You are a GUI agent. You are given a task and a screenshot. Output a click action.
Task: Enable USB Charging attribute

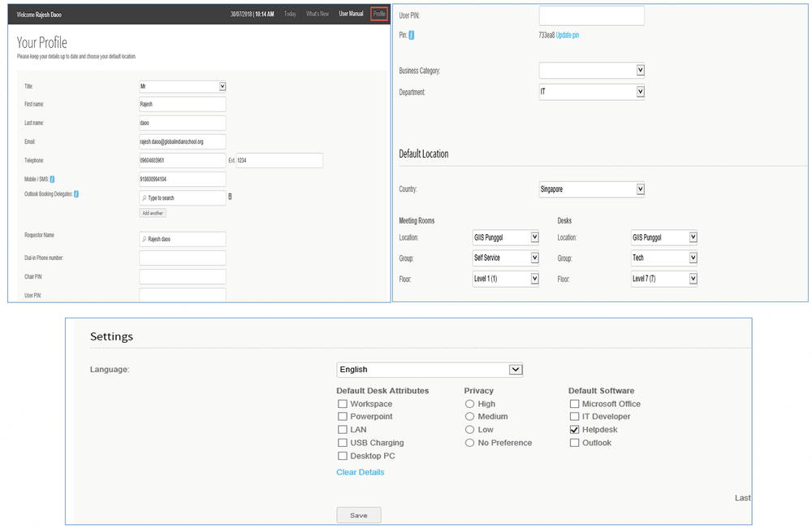click(x=343, y=443)
